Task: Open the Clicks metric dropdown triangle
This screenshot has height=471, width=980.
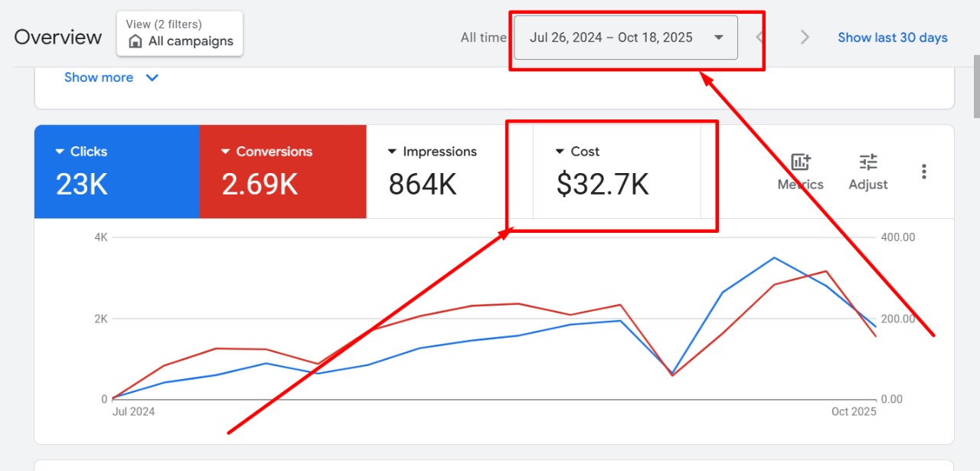Action: (60, 152)
